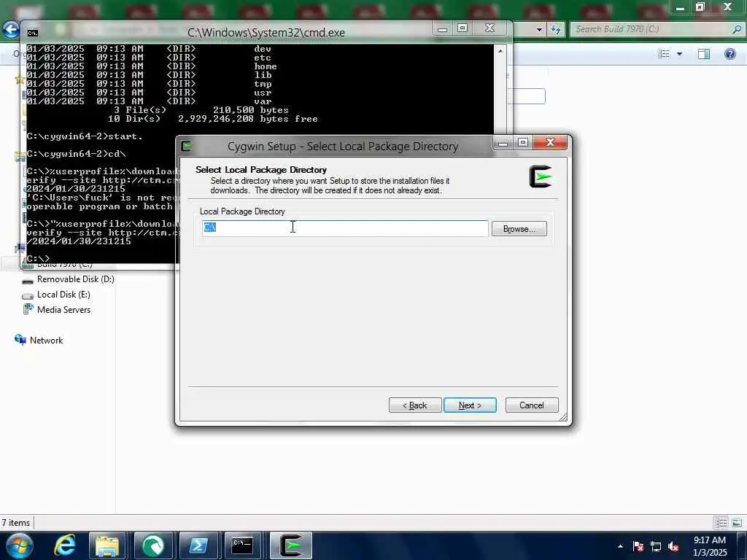Close the cmd.exe window

tap(489, 28)
